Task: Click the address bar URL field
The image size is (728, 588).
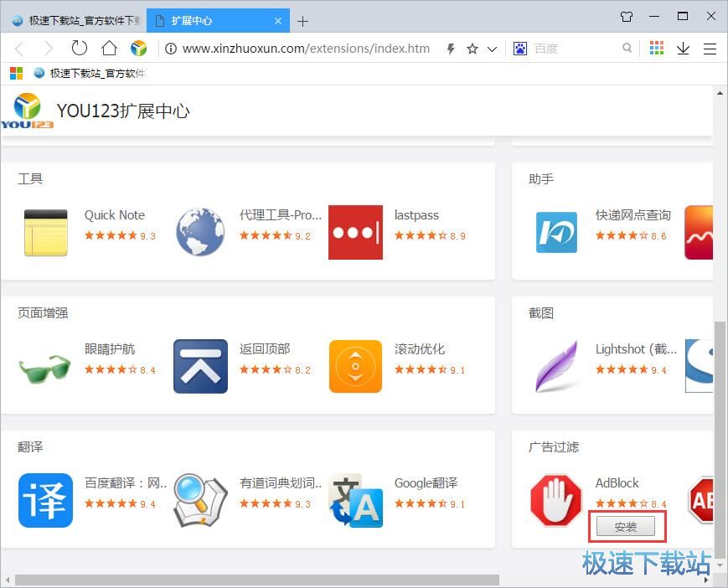Action: (306, 49)
